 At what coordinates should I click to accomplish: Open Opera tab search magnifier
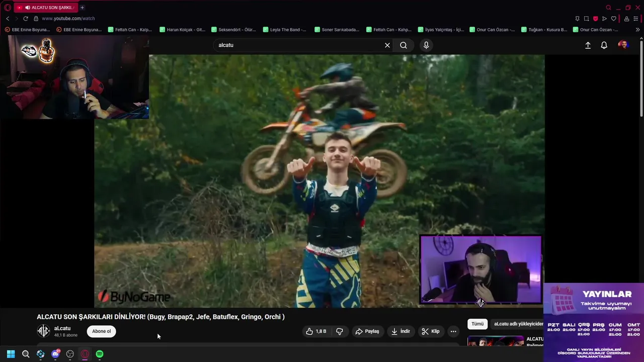(x=608, y=8)
